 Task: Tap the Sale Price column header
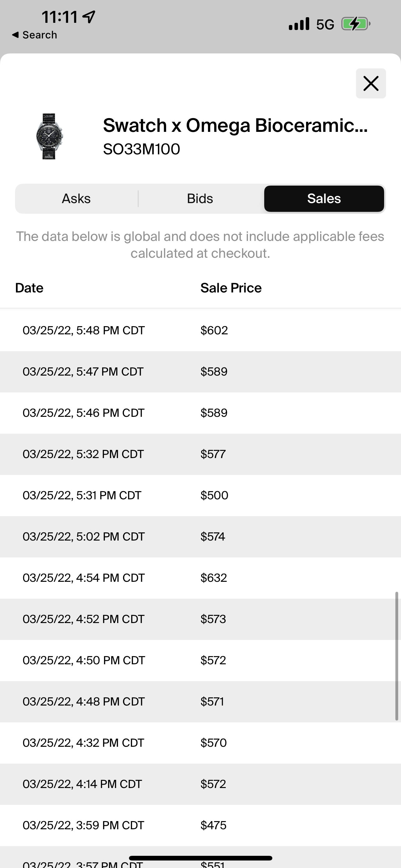coord(231,288)
